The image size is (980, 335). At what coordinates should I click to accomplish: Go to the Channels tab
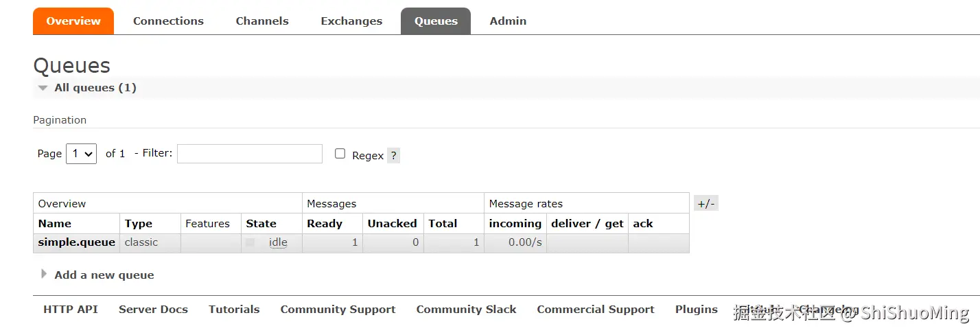click(x=262, y=21)
